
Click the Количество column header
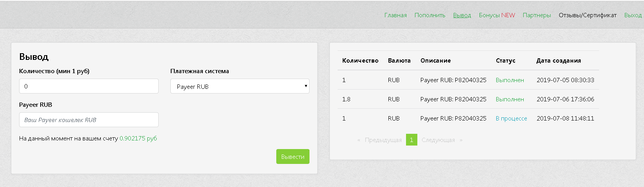point(360,61)
